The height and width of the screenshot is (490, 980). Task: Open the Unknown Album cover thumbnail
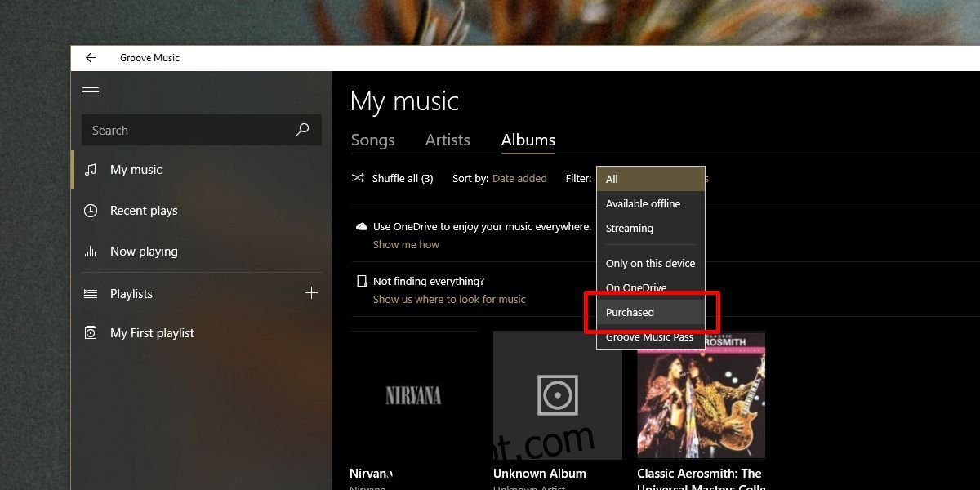558,395
